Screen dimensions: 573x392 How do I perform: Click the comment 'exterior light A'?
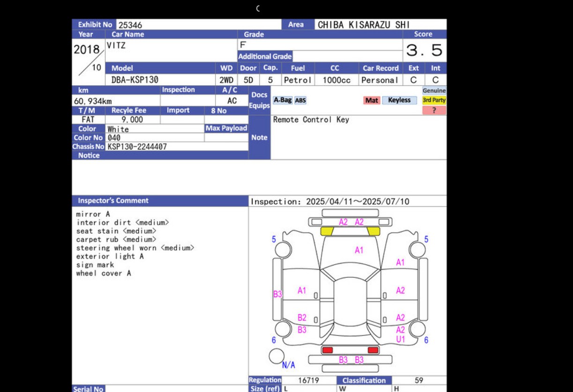[110, 256]
